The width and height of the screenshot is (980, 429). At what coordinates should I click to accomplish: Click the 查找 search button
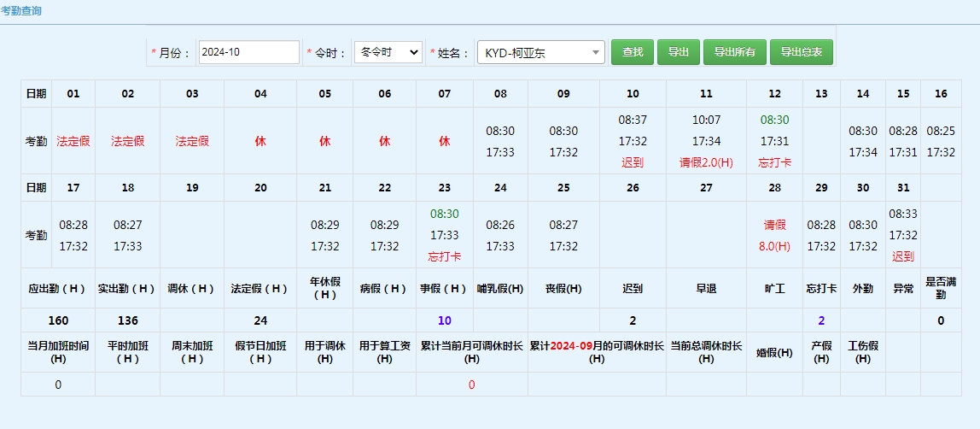tap(632, 52)
